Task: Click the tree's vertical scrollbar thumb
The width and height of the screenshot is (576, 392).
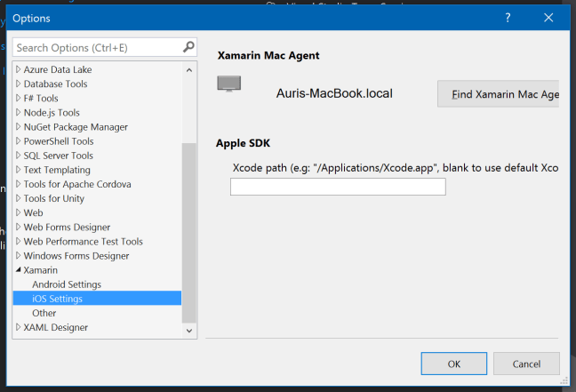Action: (x=188, y=231)
